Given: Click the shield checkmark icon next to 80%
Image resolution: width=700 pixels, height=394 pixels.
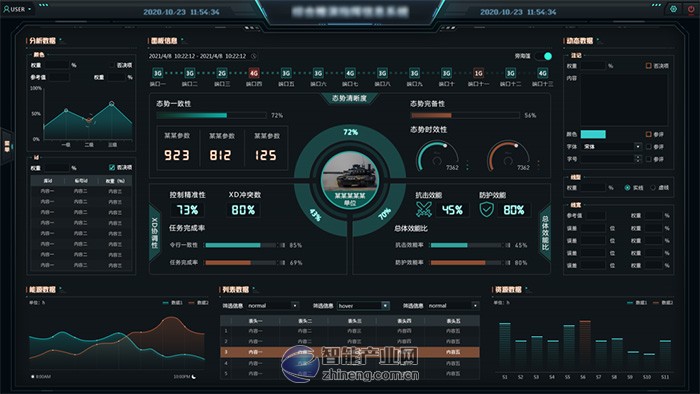Looking at the screenshot, I should pyautogui.click(x=486, y=210).
